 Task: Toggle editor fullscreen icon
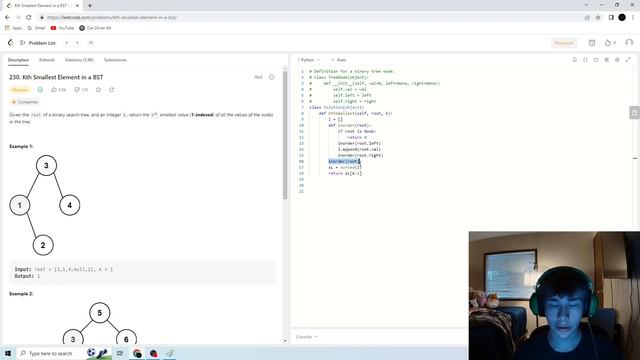click(x=628, y=60)
